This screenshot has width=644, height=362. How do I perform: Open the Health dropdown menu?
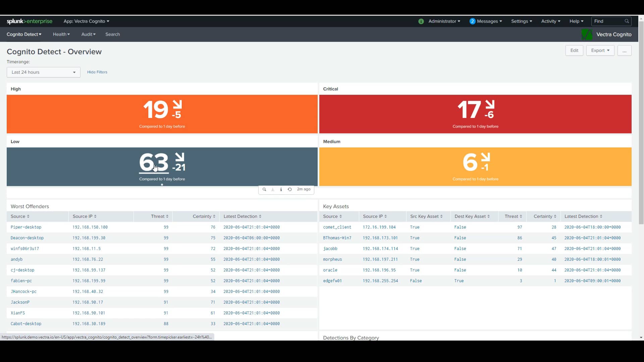pyautogui.click(x=61, y=34)
